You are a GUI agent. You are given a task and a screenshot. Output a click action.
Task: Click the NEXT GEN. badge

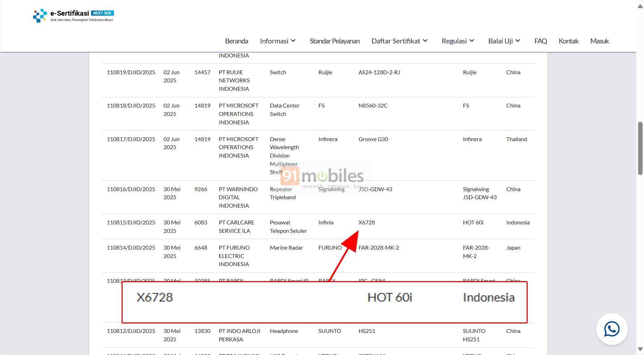102,13
